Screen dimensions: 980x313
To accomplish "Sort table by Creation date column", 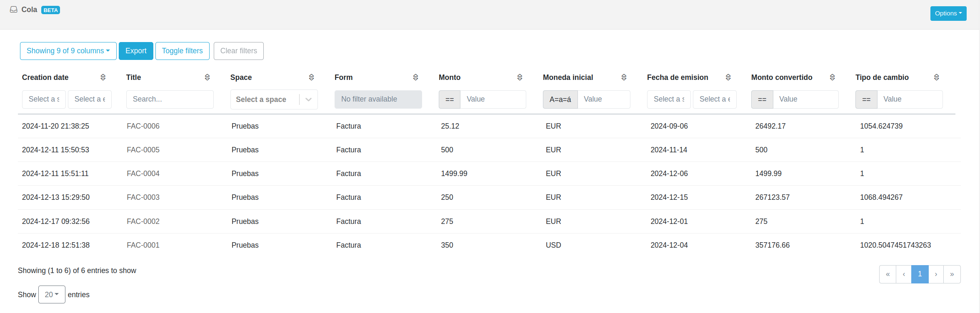I will click(x=103, y=77).
